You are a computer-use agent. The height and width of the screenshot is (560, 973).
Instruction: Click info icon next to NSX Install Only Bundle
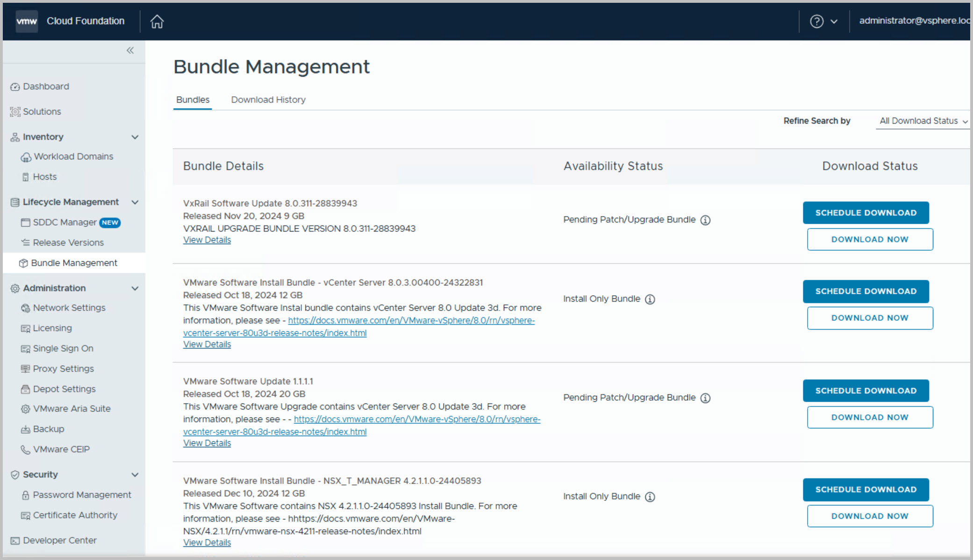[x=650, y=497]
